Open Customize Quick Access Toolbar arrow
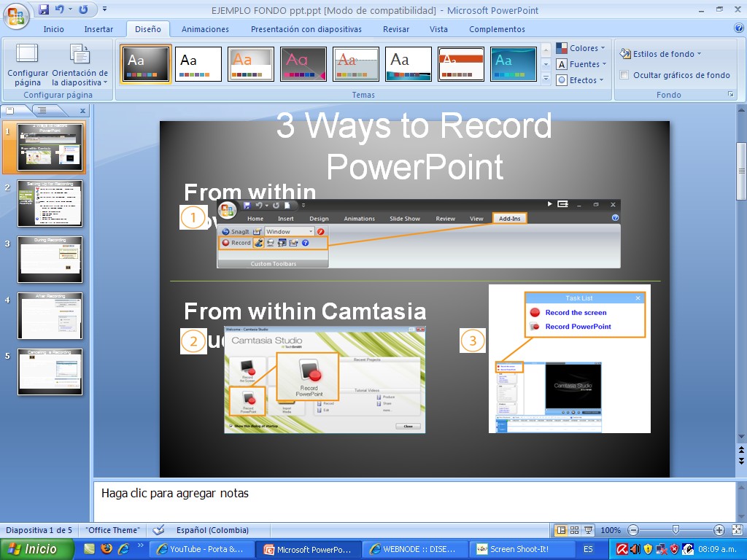 (x=105, y=9)
